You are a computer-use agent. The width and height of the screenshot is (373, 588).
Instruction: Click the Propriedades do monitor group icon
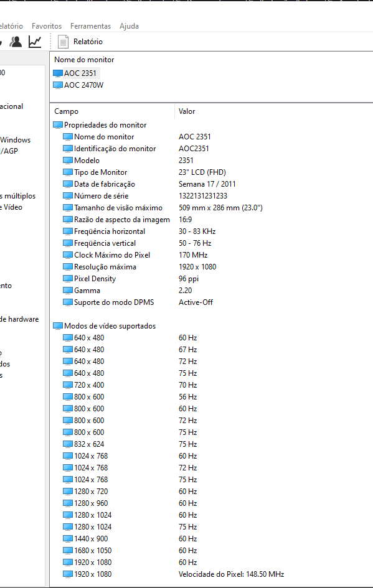point(58,125)
